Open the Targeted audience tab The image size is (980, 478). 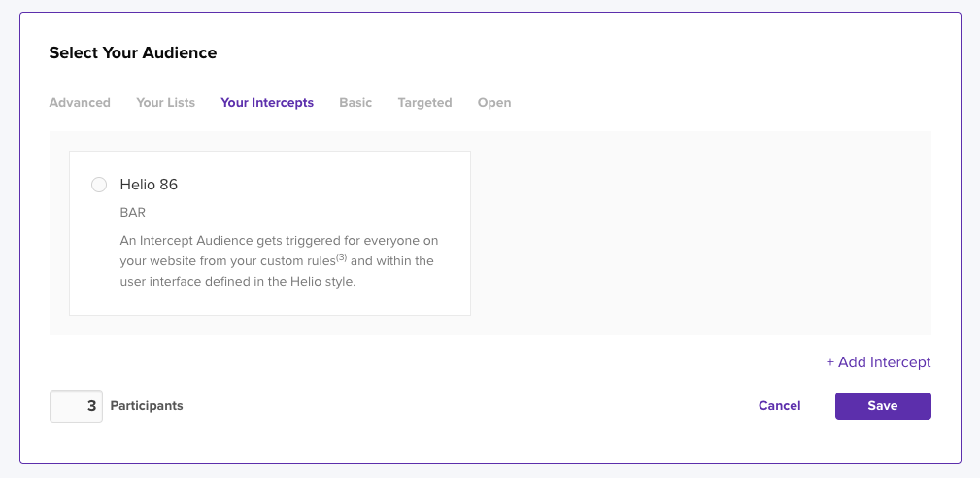click(425, 102)
